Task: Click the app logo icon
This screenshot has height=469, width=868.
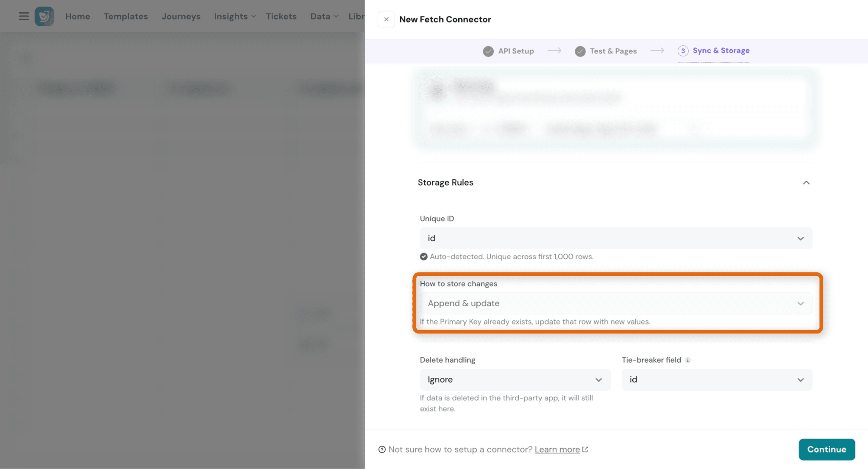Action: tap(44, 16)
